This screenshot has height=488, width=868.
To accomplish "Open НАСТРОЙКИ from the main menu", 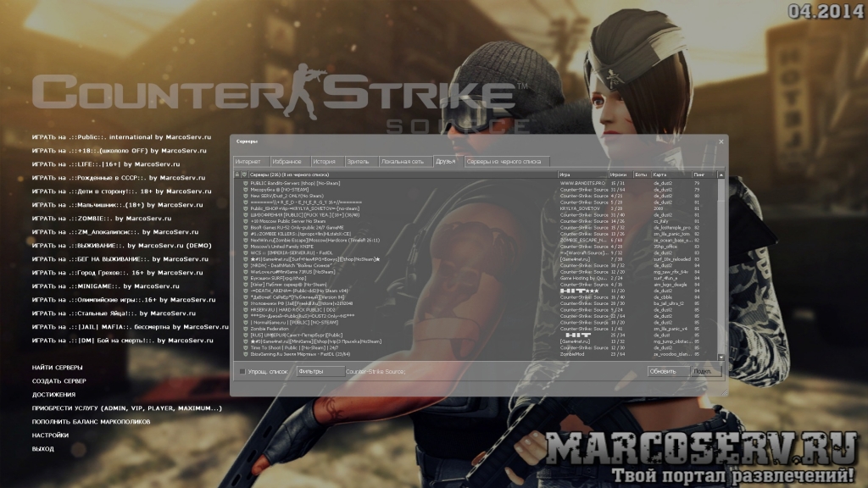I will (x=50, y=435).
